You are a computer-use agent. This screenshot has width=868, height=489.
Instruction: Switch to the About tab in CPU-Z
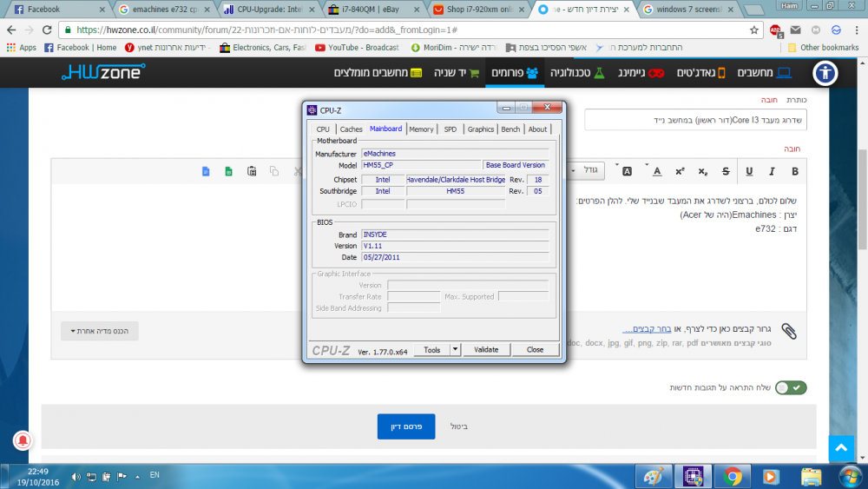[537, 129]
